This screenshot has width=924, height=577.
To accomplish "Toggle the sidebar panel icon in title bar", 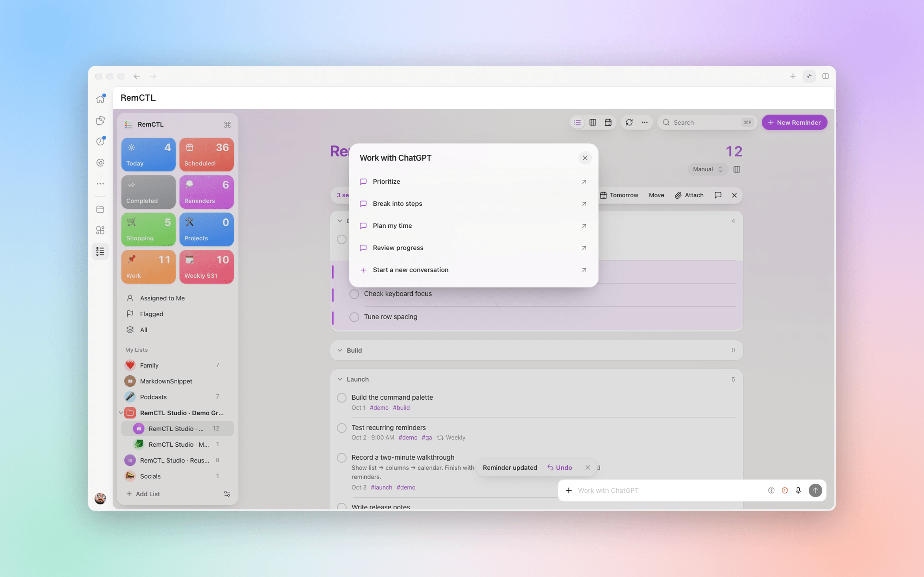I will (x=825, y=76).
